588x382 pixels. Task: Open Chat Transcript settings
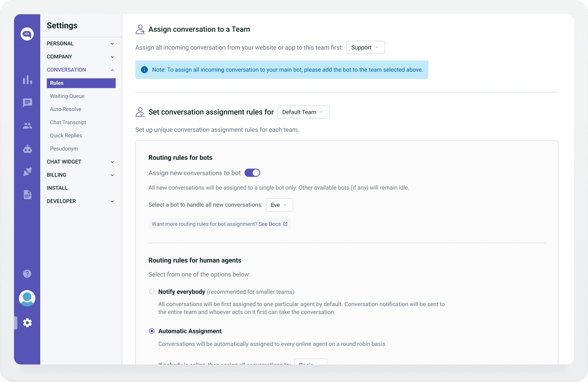(68, 122)
